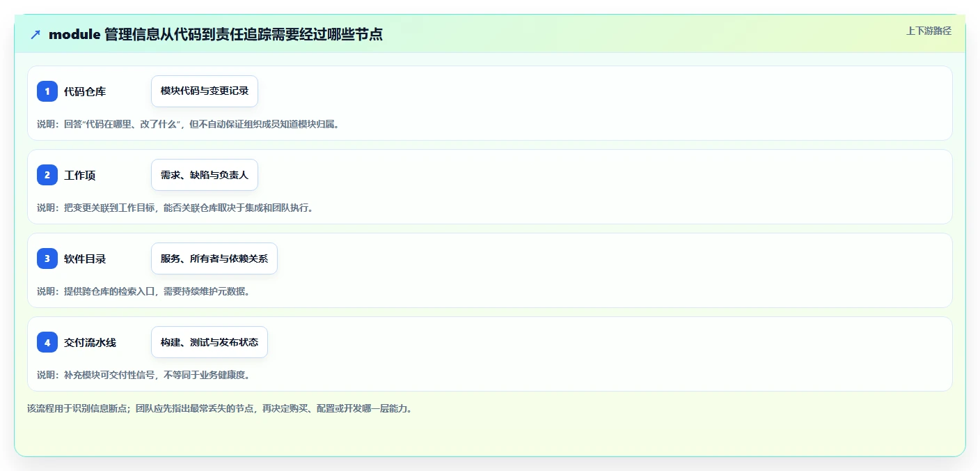
Task: Click step number badge 1
Action: [x=47, y=91]
